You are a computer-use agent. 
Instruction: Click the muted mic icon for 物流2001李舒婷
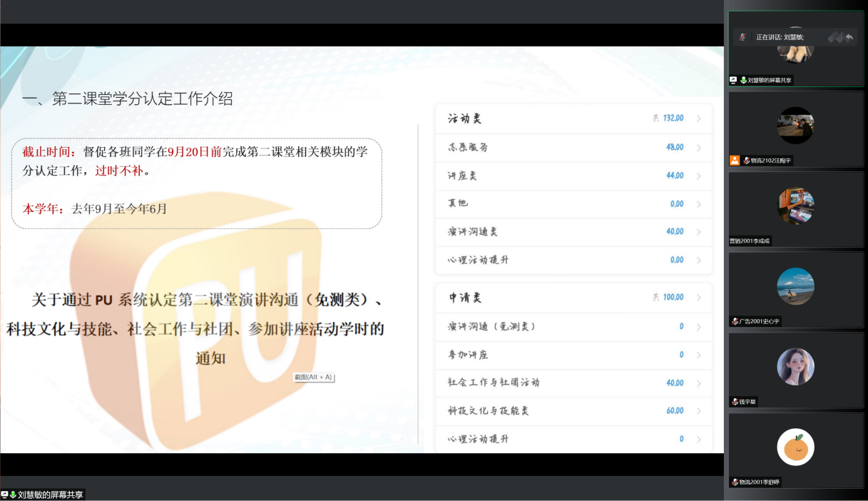click(x=735, y=482)
